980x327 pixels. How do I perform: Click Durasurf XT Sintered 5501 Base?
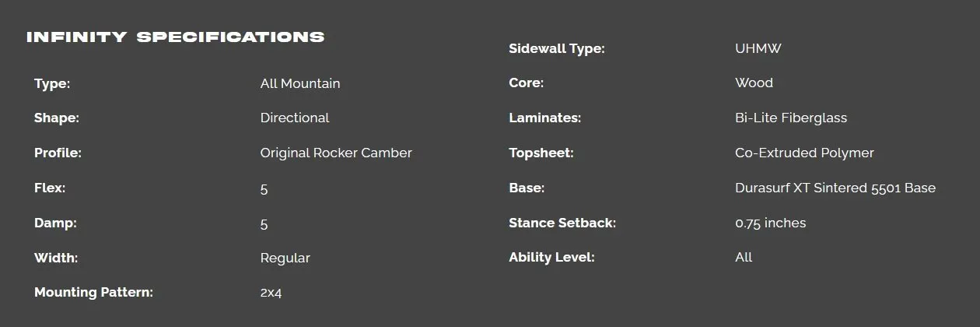(x=835, y=188)
